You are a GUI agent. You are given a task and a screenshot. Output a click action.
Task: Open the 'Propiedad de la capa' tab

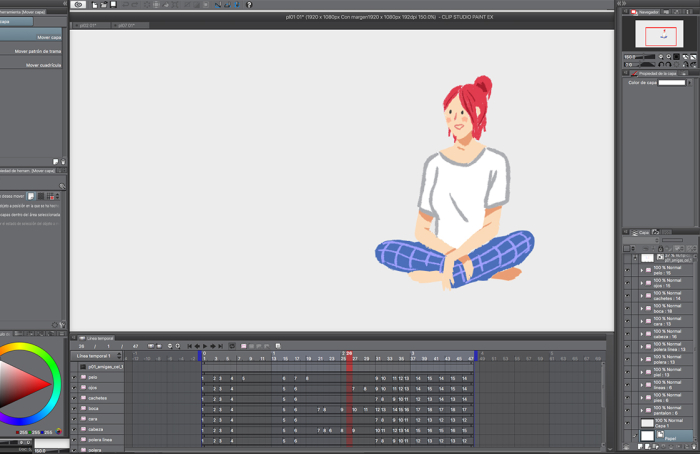[657, 73]
